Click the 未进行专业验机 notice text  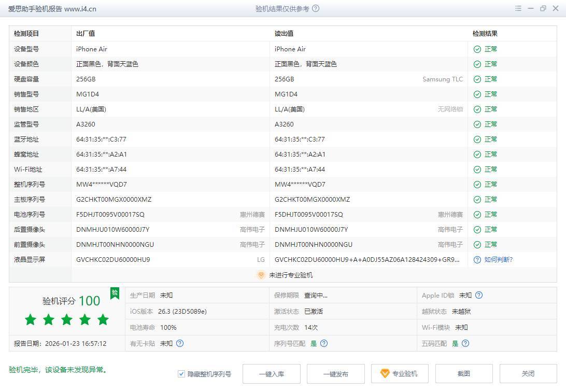coord(290,275)
